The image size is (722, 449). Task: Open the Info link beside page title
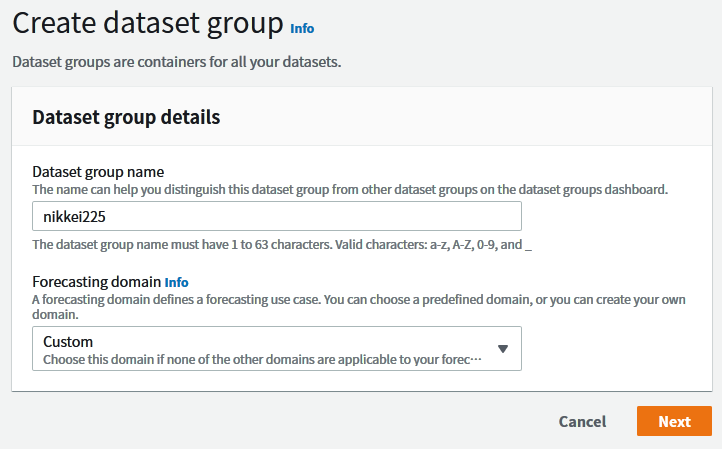click(301, 28)
